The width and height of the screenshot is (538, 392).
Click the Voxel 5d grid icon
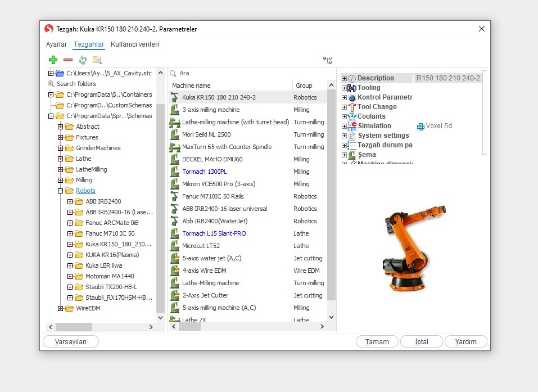(421, 127)
